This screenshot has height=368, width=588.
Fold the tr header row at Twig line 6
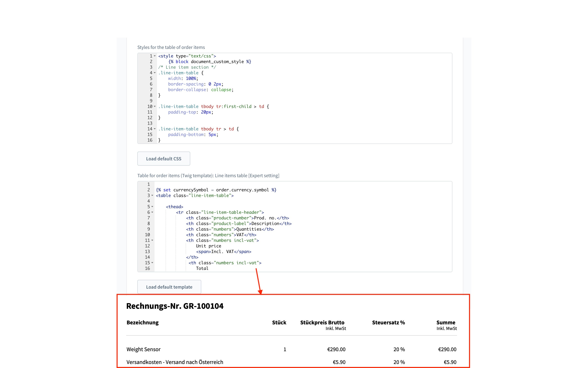[x=152, y=212]
